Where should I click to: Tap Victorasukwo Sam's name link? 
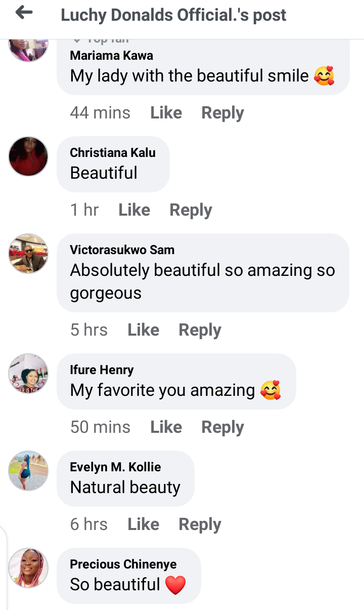point(122,250)
